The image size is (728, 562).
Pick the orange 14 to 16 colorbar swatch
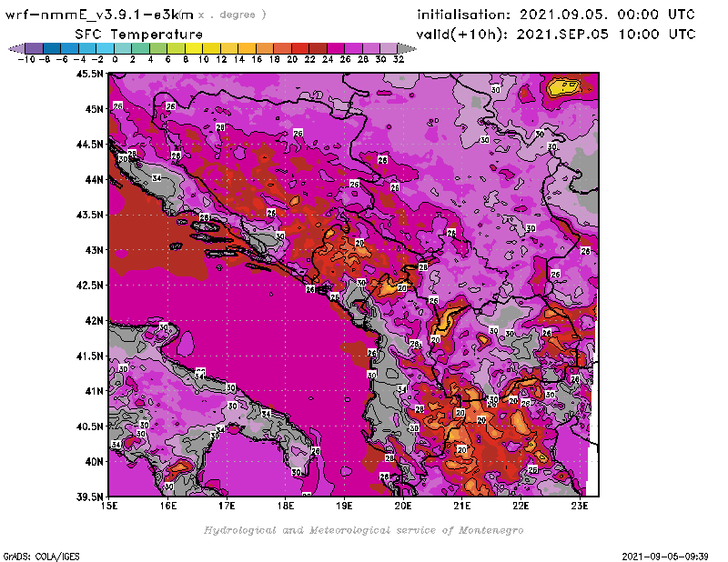point(247,48)
